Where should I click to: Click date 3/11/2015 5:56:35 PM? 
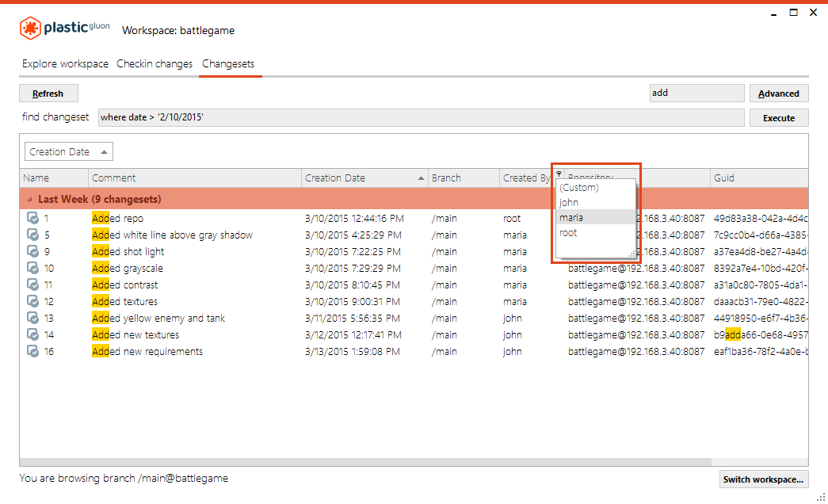tap(353, 318)
